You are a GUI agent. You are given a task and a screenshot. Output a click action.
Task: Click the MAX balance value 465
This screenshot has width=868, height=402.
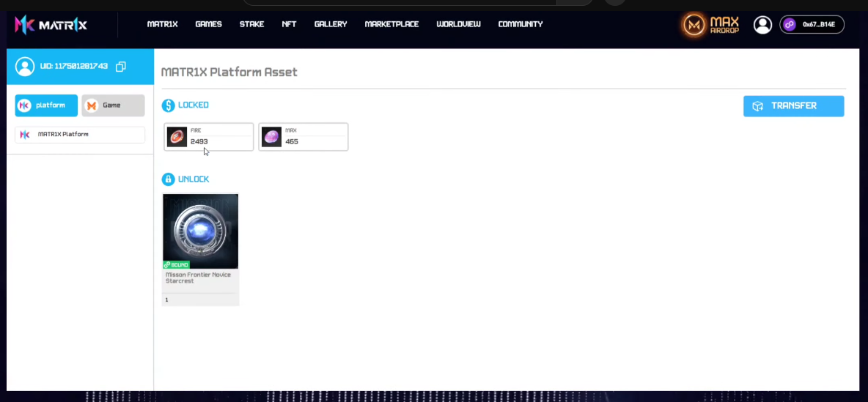coord(292,141)
